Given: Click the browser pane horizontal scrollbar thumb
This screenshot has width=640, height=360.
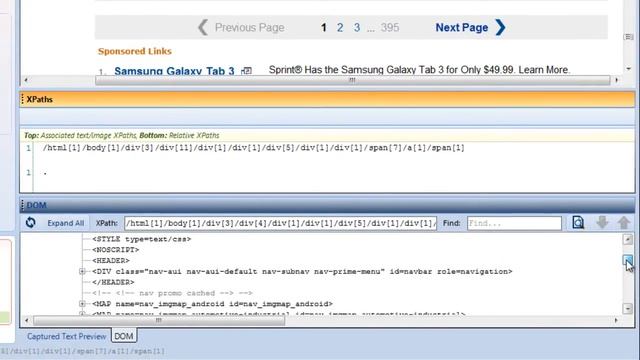Looking at the screenshot, I should point(353,80).
